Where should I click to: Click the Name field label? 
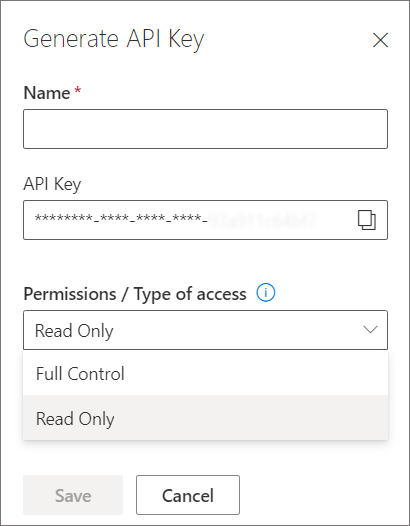[47, 92]
